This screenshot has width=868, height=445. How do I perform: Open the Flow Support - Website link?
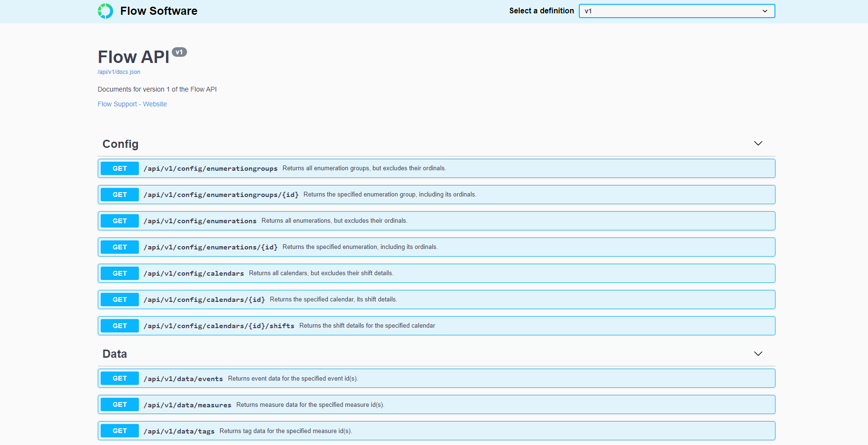coord(132,104)
